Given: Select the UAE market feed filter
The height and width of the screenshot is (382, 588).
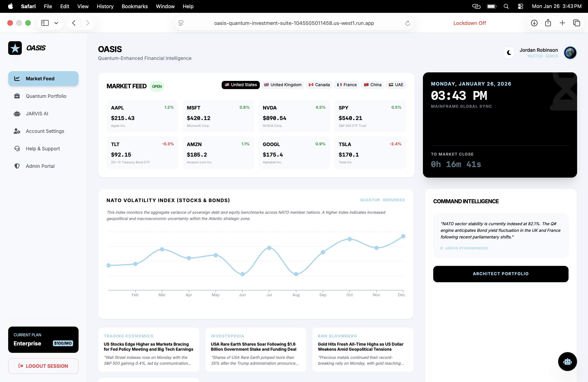Looking at the screenshot, I should (396, 85).
